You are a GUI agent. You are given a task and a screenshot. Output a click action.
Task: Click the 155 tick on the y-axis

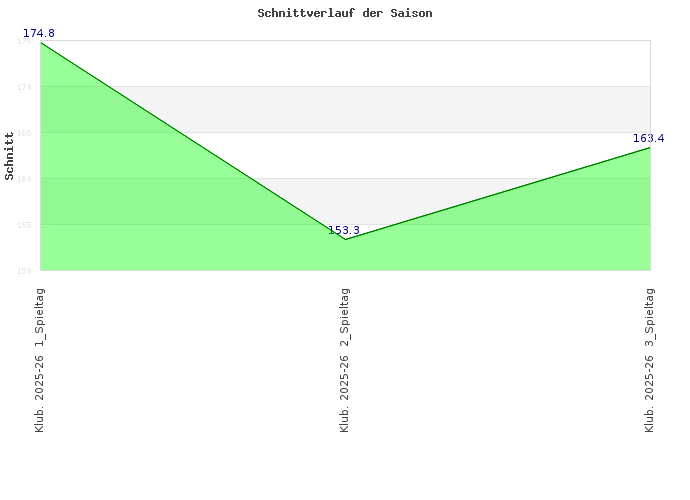25,225
